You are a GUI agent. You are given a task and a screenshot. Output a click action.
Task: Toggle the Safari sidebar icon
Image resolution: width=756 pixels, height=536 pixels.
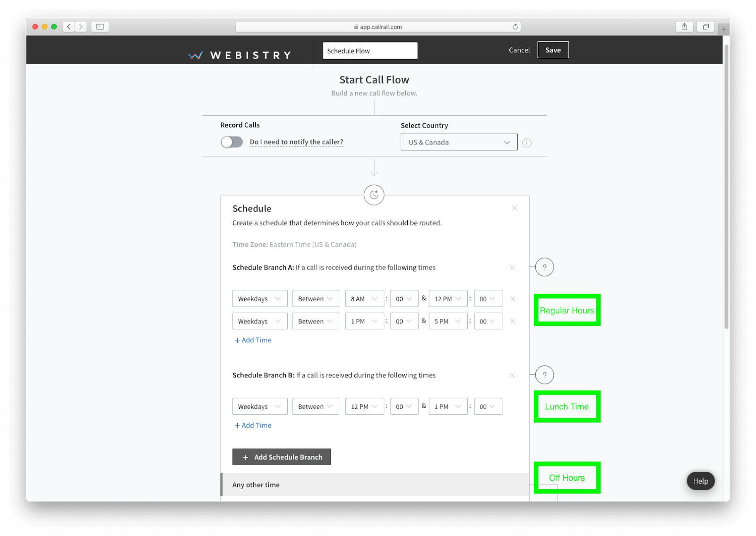click(x=100, y=27)
